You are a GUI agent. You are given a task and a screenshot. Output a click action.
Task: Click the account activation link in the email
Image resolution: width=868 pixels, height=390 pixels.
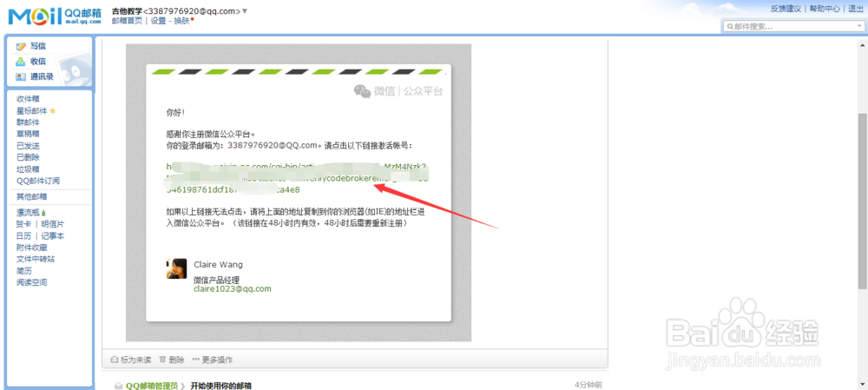coord(297,178)
